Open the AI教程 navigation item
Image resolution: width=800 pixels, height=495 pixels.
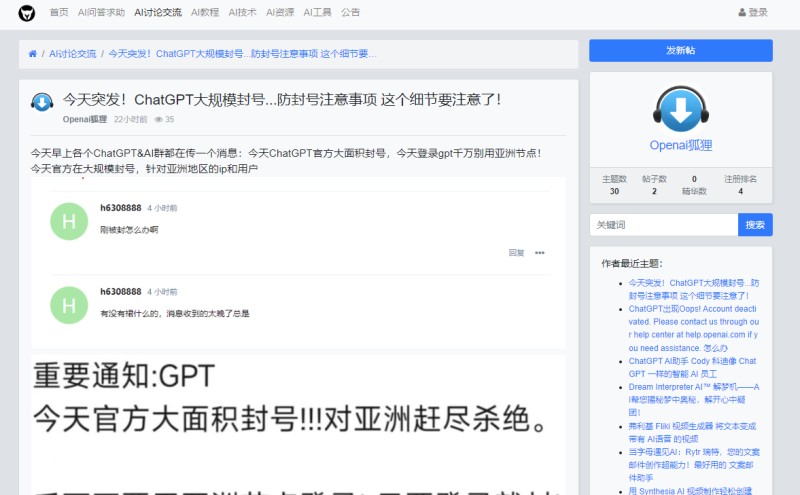(x=205, y=12)
